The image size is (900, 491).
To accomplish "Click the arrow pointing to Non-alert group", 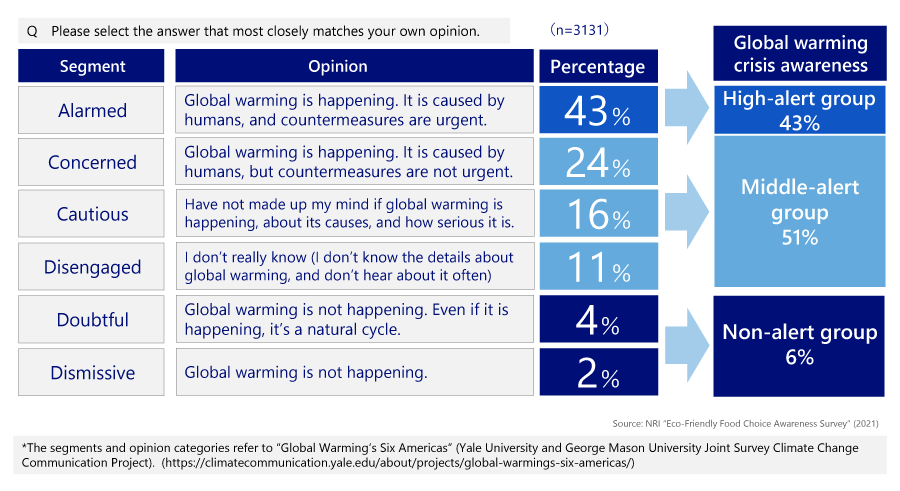I will [x=684, y=345].
